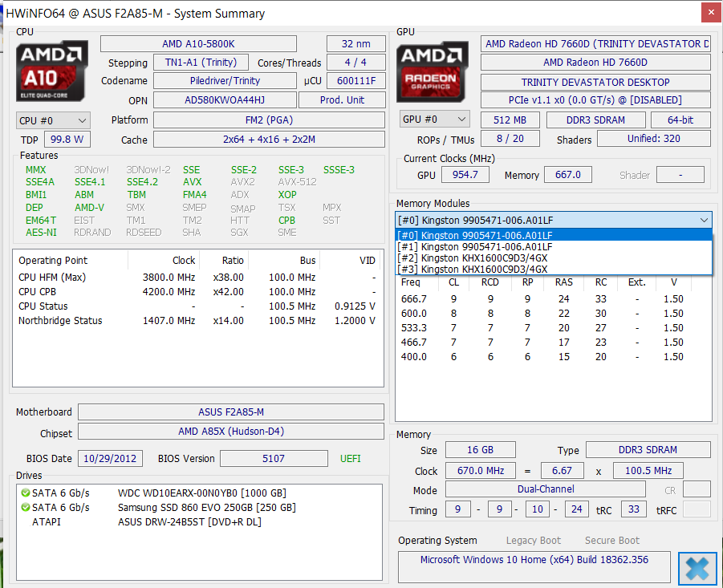The image size is (723, 588).
Task: Click the Dual-Channel mode field
Action: [546, 489]
